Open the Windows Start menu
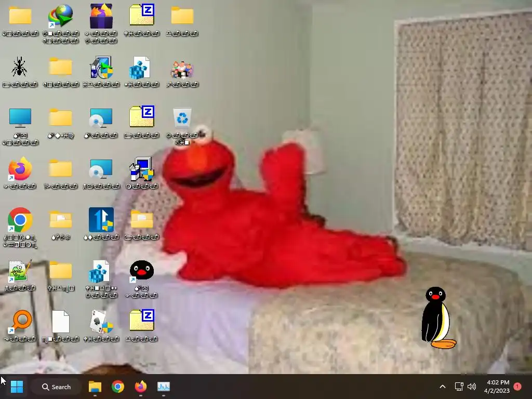 (17, 387)
